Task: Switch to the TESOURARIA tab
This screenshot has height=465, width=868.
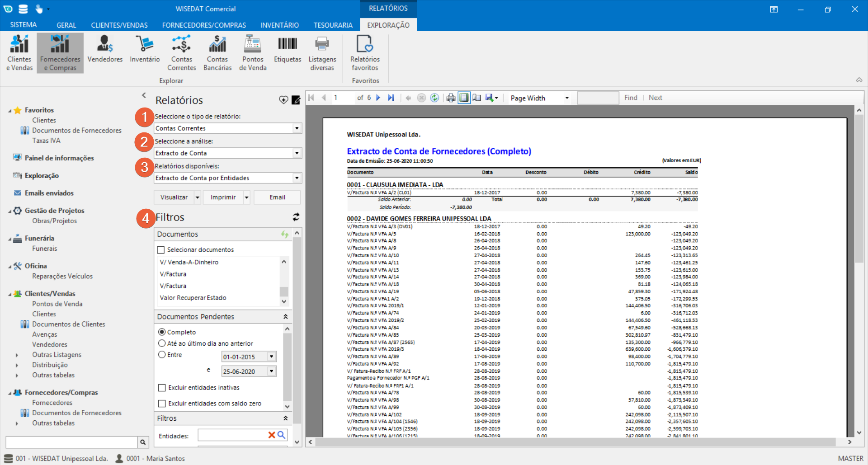Action: tap(333, 25)
